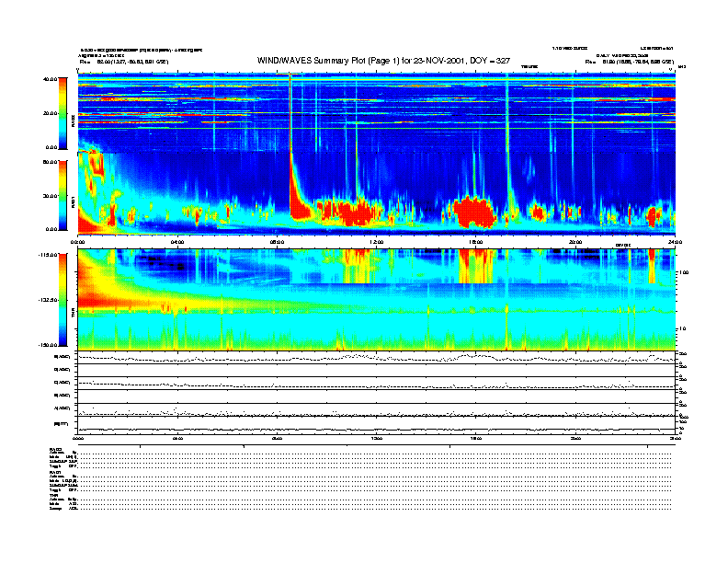Click 12:00 tick label under RAD1 spectrogram
Screen dimensions: 728x563
pos(377,242)
